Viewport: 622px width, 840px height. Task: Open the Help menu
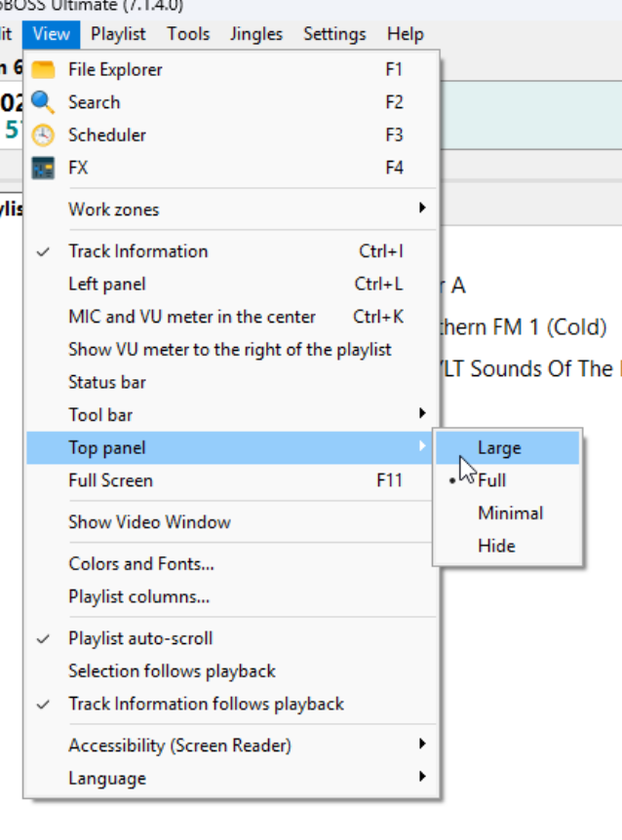tap(406, 34)
